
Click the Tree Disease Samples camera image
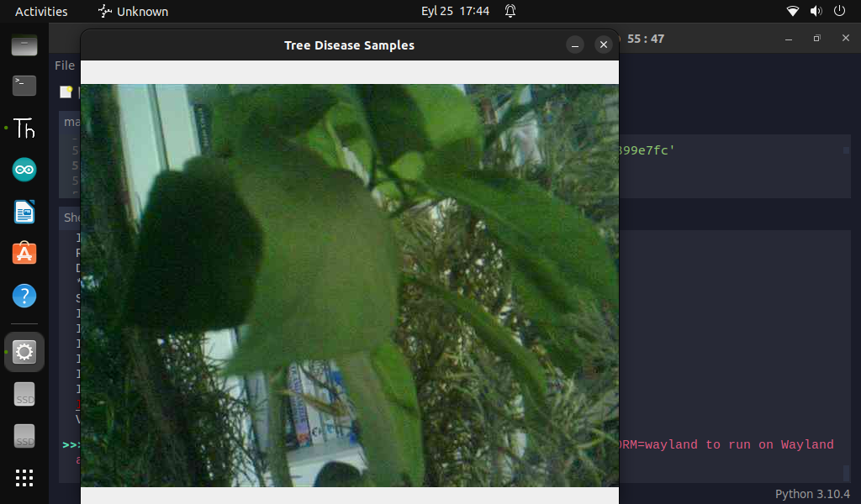coord(349,286)
